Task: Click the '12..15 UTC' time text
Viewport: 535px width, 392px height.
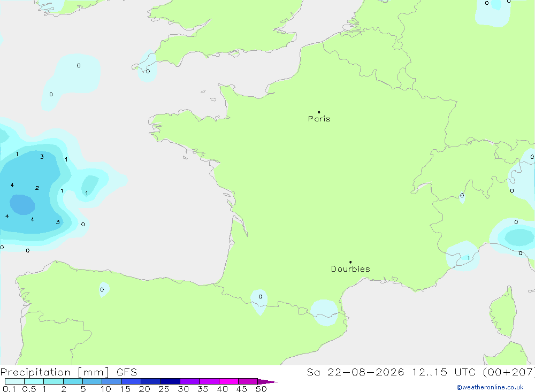Action: coord(444,372)
